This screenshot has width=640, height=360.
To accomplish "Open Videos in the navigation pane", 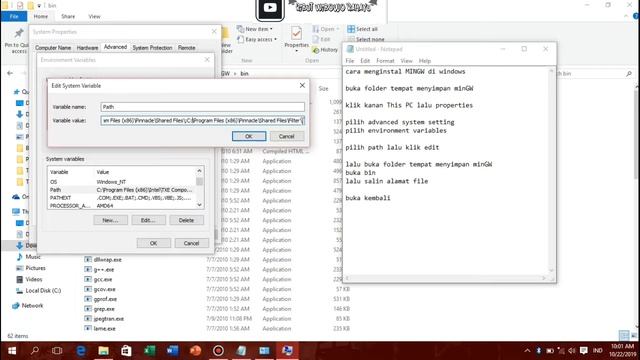I will (33, 279).
